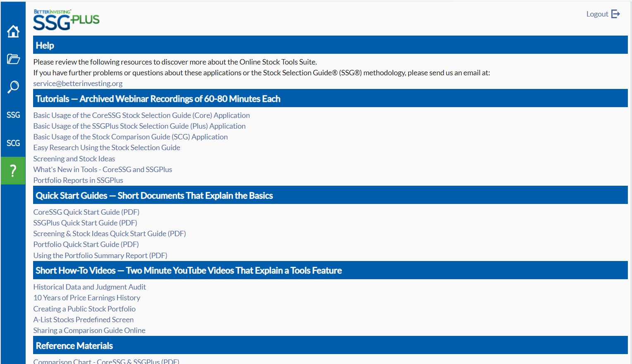Viewport: 632px width, 364px height.
Task: Open Basic Usage of the CoreSSG tutorial
Action: 141,115
